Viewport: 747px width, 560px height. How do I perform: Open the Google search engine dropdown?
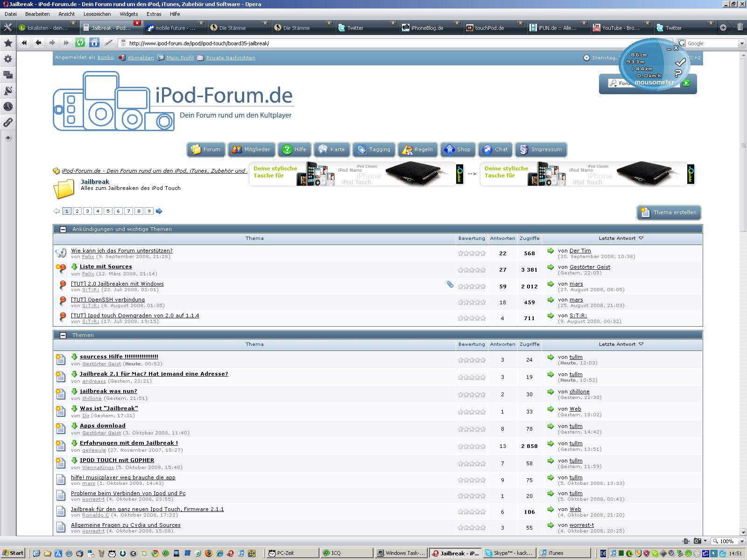coord(742,43)
